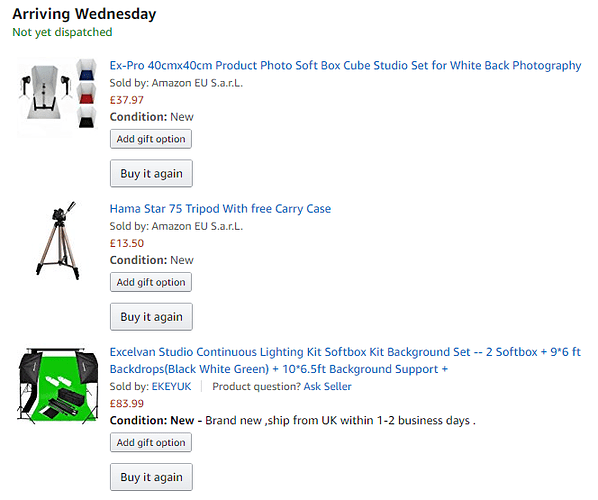598x500 pixels.
Task: Click the black backdrop cube image
Action: (86, 117)
